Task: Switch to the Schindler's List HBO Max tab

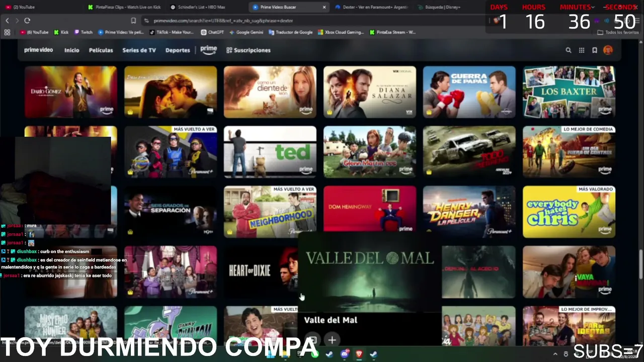Action: pos(204,7)
